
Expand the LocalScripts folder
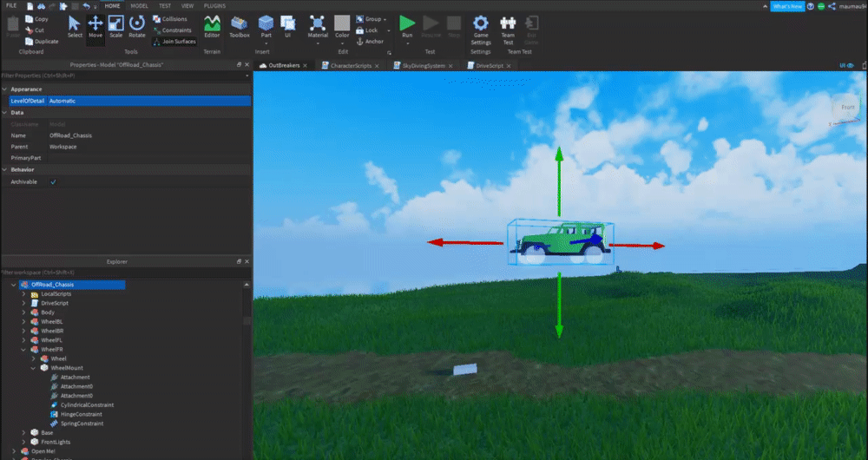23,294
